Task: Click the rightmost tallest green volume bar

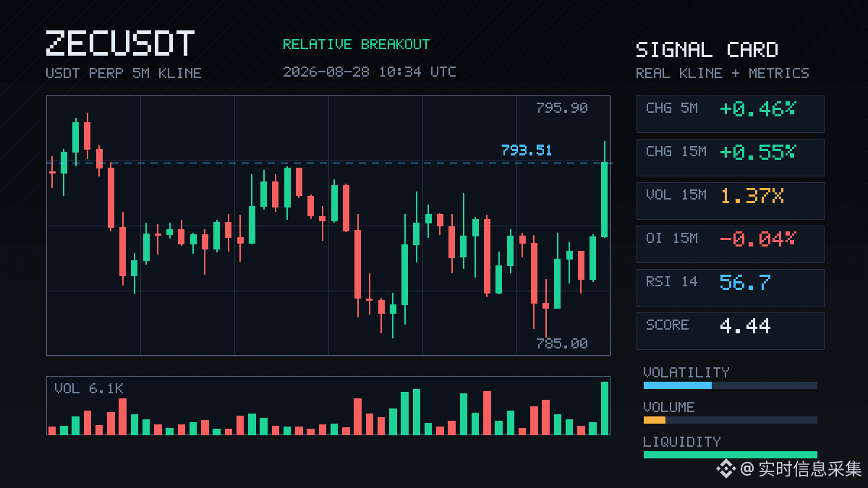Action: pos(605,408)
